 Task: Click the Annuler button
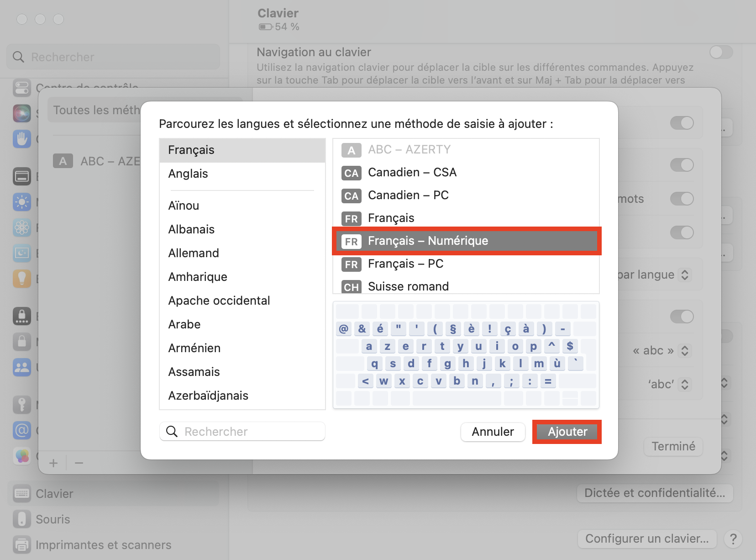click(493, 432)
